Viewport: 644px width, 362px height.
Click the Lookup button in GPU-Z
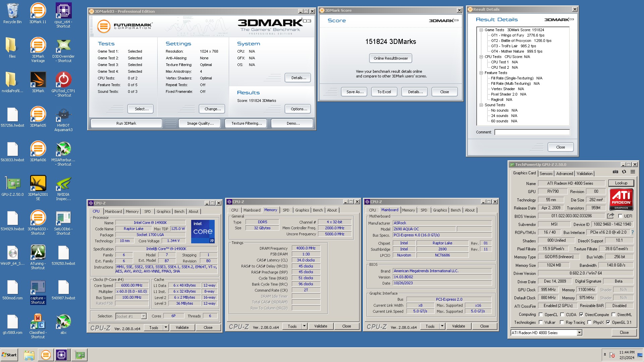(x=621, y=183)
